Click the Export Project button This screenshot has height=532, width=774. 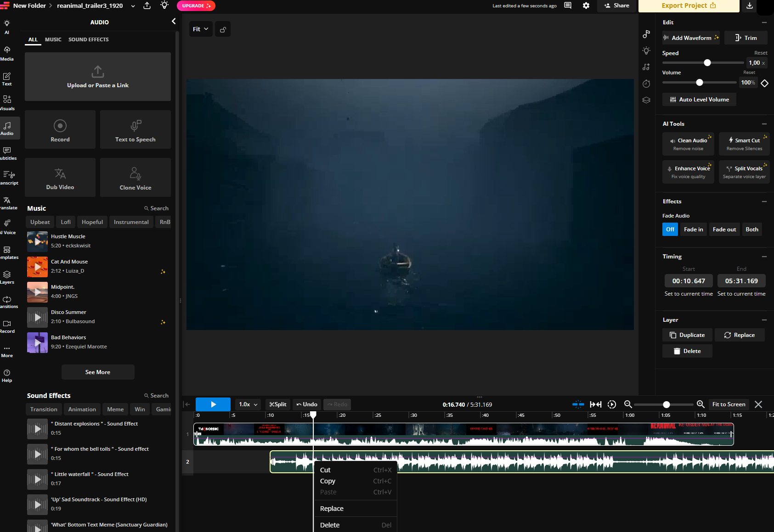[689, 6]
